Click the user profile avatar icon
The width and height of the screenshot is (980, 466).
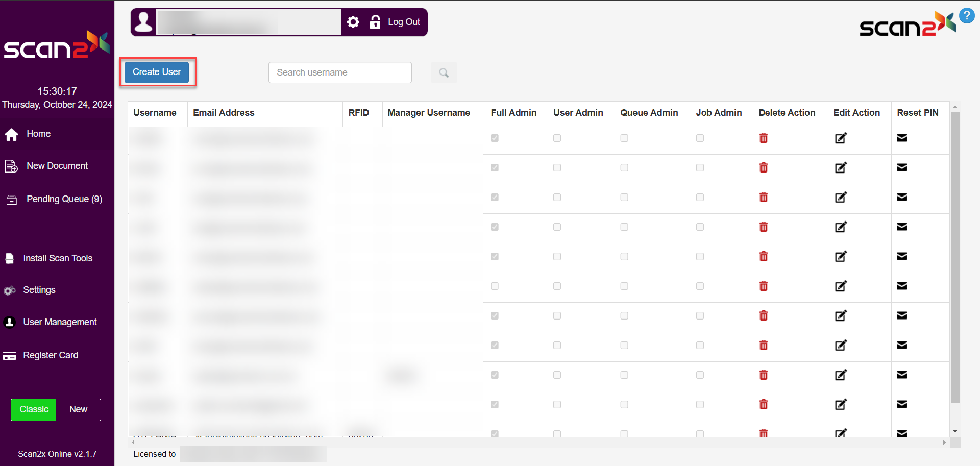coord(144,22)
